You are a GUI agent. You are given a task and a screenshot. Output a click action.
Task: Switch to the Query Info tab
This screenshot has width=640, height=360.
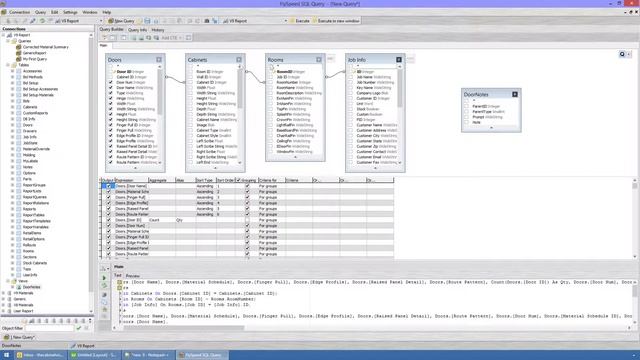pos(137,30)
